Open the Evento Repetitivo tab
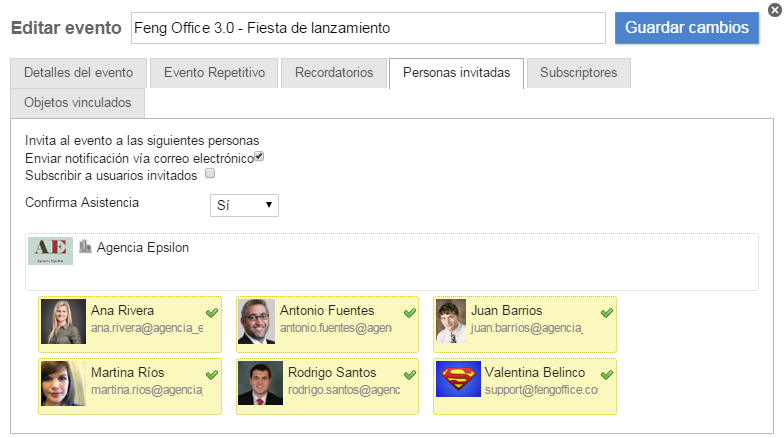 click(214, 73)
